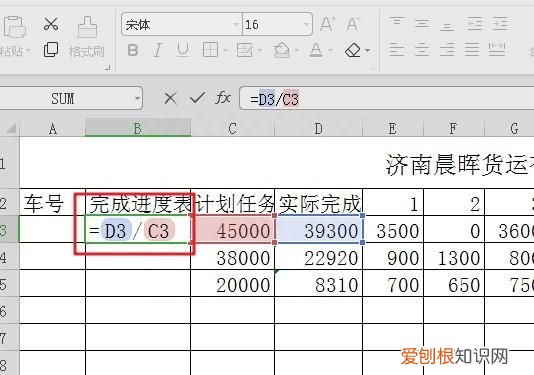
Task: Click the cell containing 39300
Action: tap(318, 229)
